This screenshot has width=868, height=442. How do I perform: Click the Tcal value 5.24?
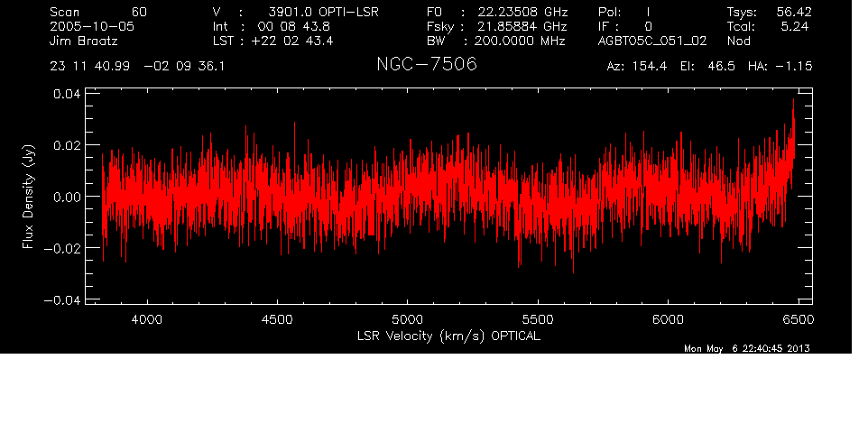click(795, 26)
